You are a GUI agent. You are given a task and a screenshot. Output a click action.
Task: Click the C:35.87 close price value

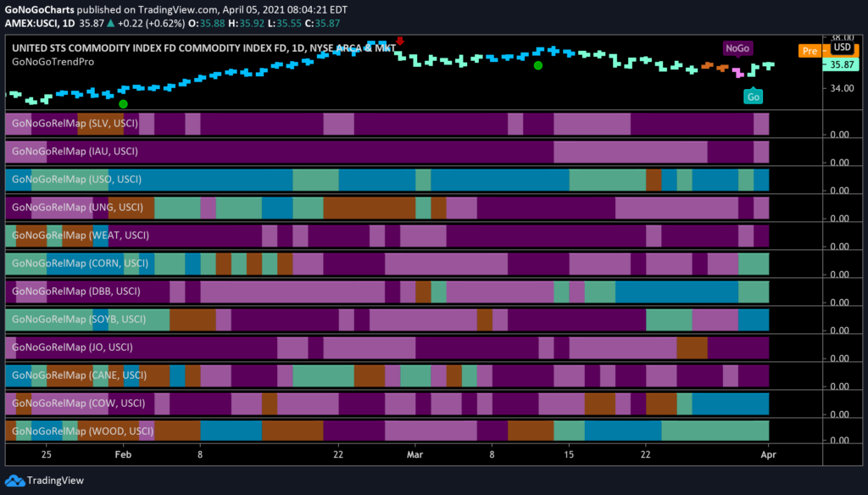[322, 23]
